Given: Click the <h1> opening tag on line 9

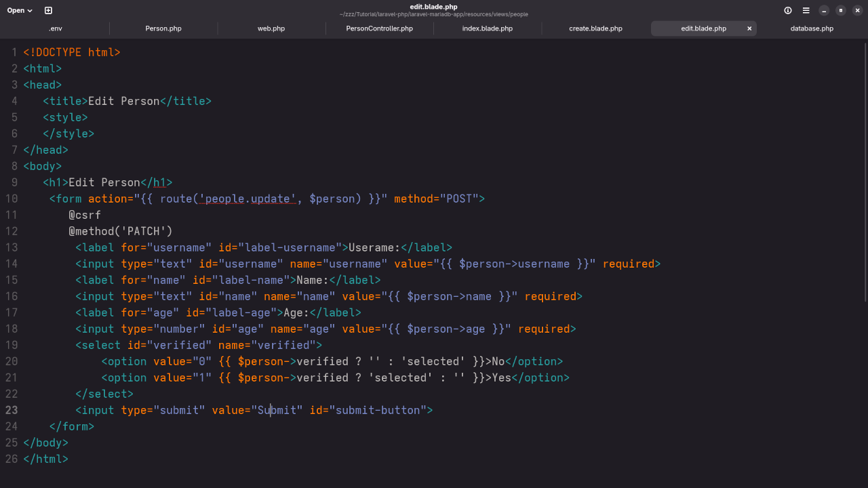Looking at the screenshot, I should point(56,182).
